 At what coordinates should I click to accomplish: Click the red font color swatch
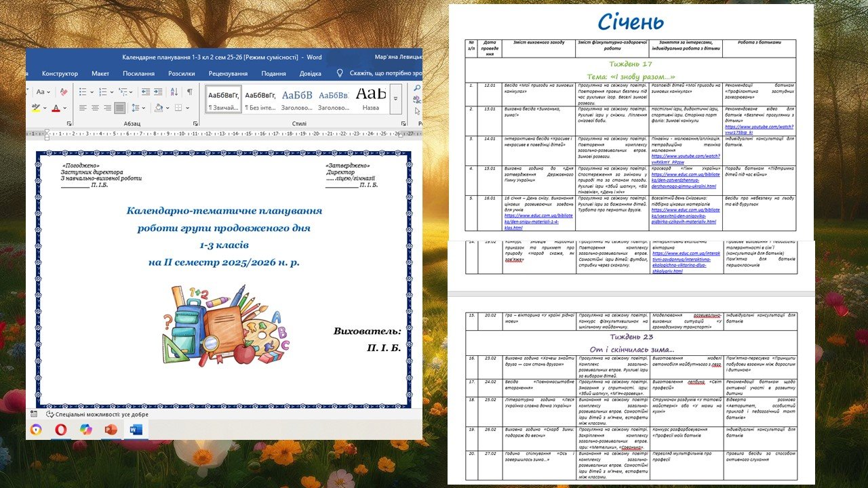coord(56,108)
